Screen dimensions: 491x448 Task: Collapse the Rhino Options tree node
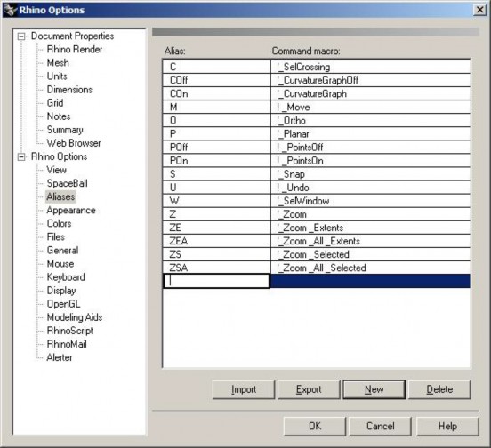coord(21,156)
